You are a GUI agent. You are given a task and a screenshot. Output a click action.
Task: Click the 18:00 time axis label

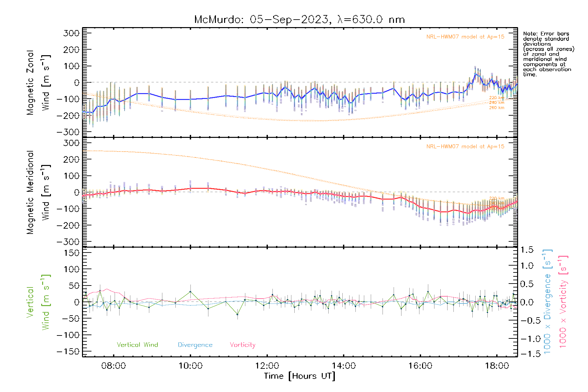[497, 366]
